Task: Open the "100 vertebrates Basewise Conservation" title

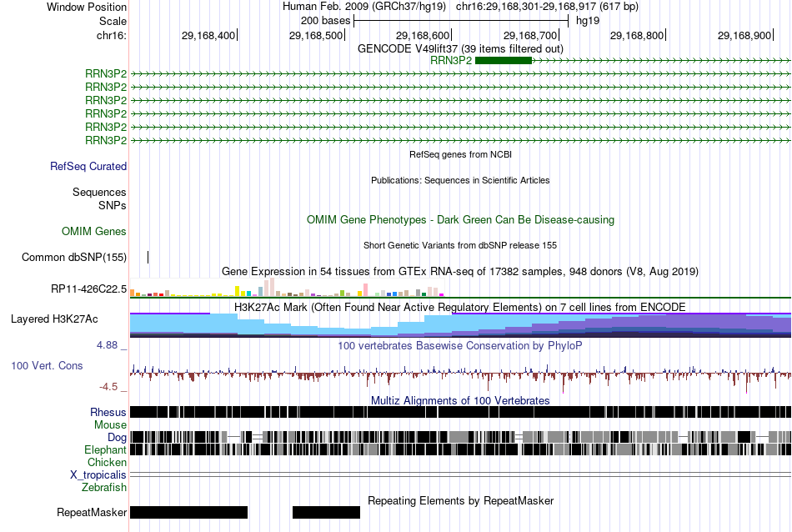Action: 460,345
